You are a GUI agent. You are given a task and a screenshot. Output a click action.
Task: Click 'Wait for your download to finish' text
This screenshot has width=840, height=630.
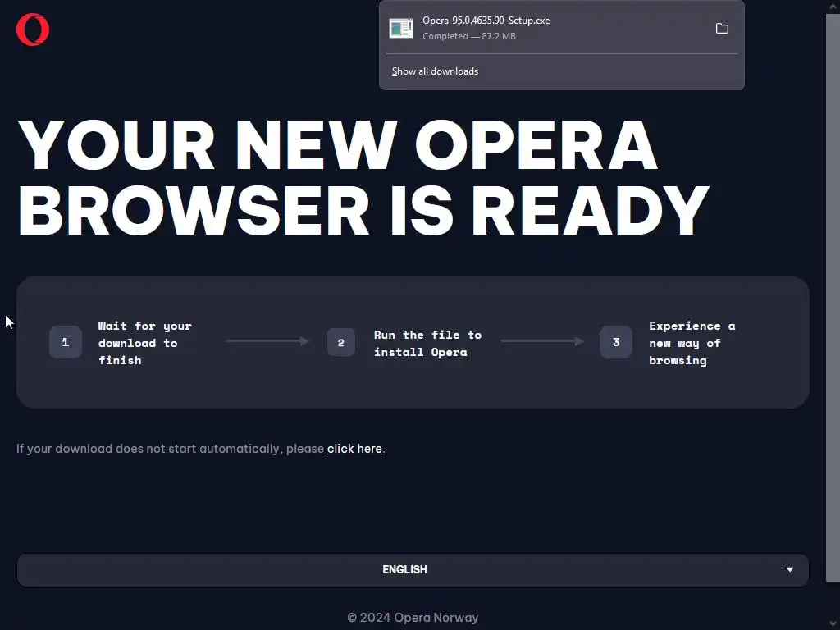tap(144, 343)
